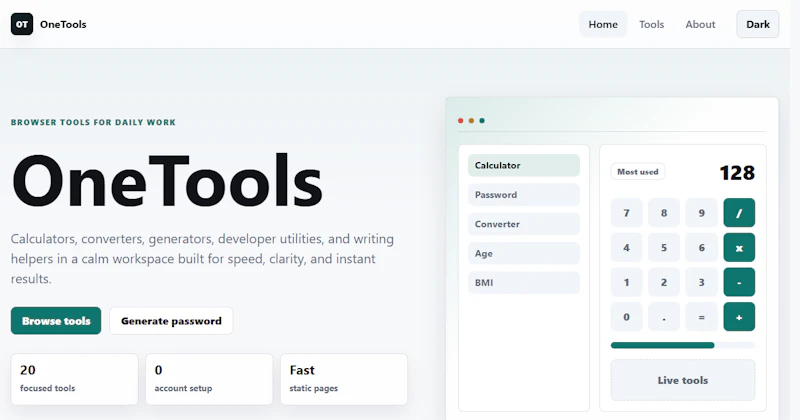Tap the minus (-) key
Viewport: 800px width, 420px height.
pyautogui.click(x=739, y=282)
